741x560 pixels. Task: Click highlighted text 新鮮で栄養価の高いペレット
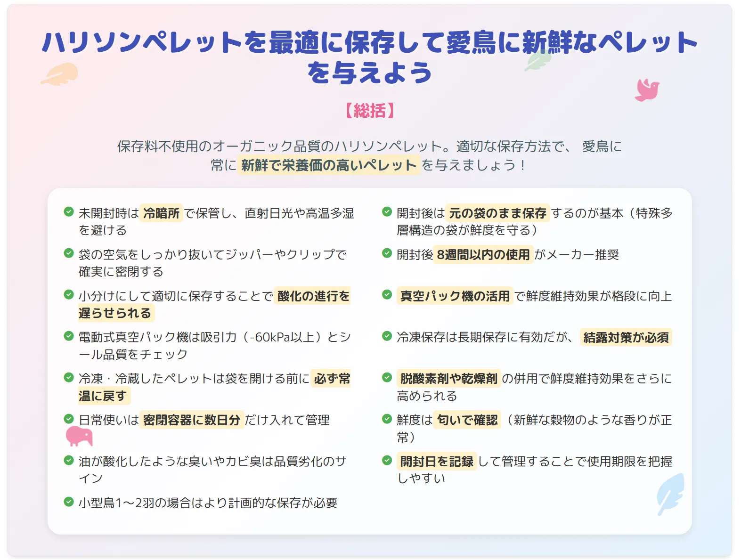[329, 165]
